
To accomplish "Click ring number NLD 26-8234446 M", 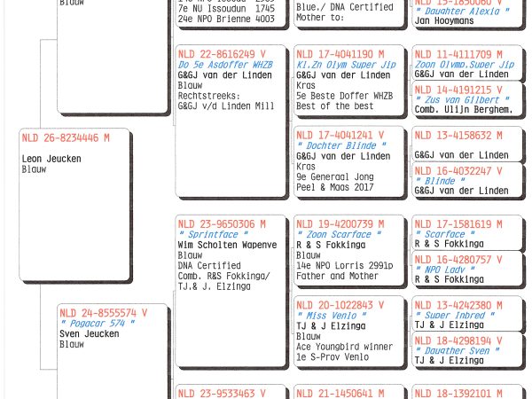I will click(66, 138).
